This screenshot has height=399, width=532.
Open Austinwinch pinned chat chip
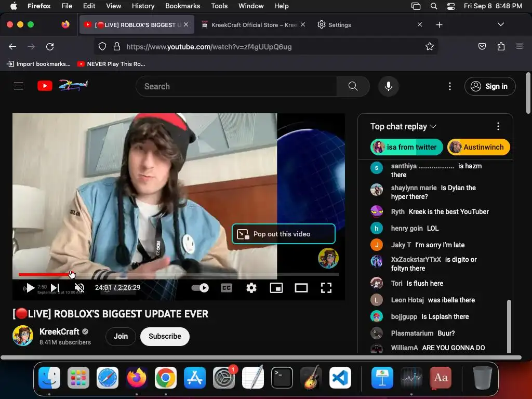click(x=478, y=147)
